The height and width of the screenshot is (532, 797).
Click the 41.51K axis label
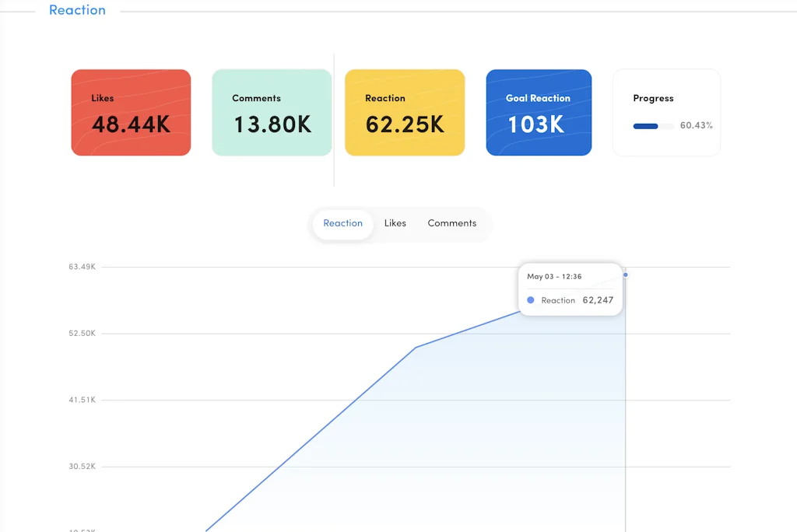tap(82, 400)
